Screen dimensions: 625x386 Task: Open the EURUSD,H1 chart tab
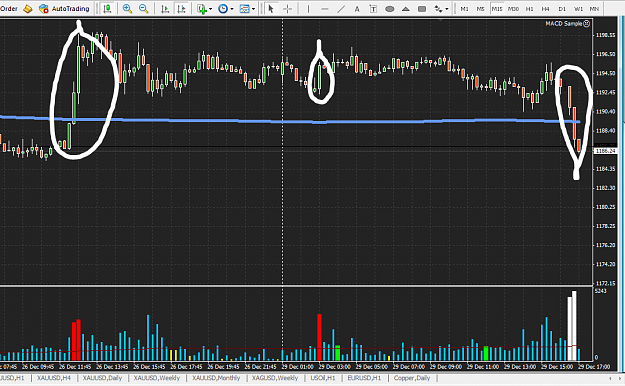click(x=364, y=378)
